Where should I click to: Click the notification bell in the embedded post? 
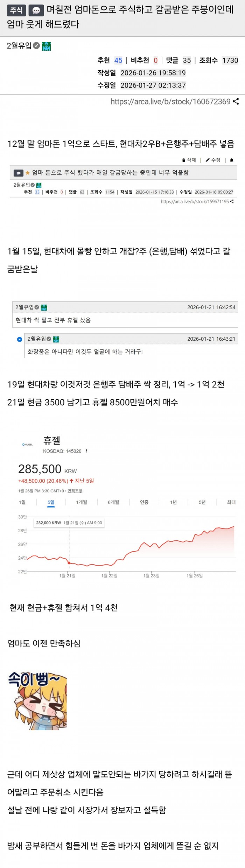click(231, 160)
